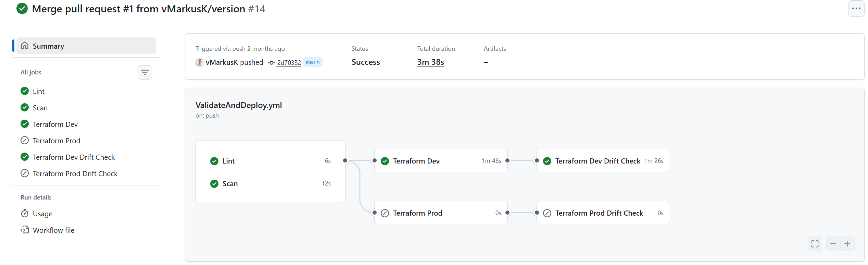The height and width of the screenshot is (265, 868).
Task: Click the skipped icon beside sidebar Terraform Prod
Action: [25, 141]
